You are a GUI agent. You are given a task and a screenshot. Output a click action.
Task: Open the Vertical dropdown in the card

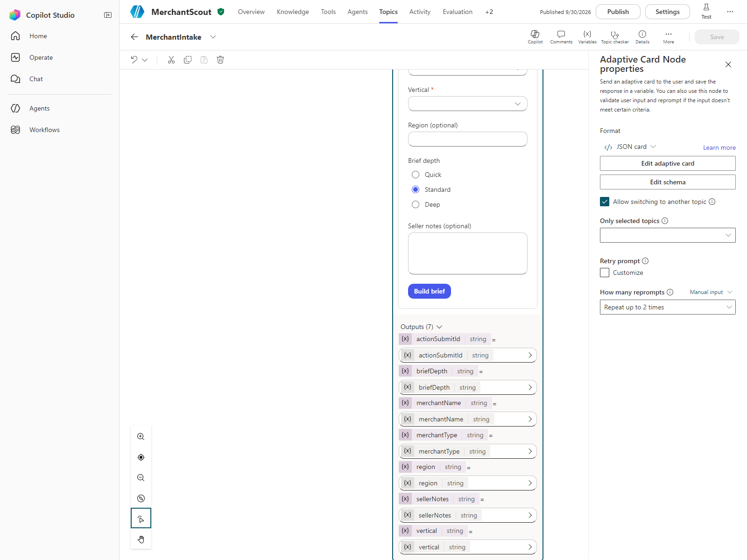(468, 104)
